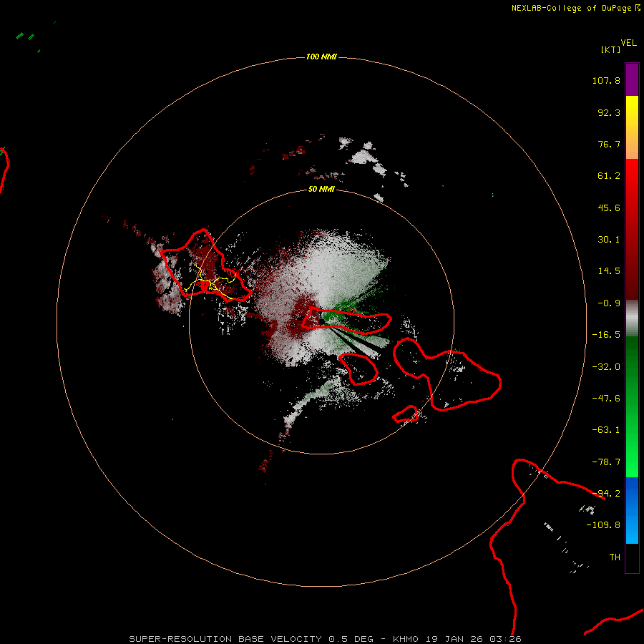Viewport: 644px width, 644px height.
Task: Click the 100 NMI range ring label
Action: click(321, 57)
